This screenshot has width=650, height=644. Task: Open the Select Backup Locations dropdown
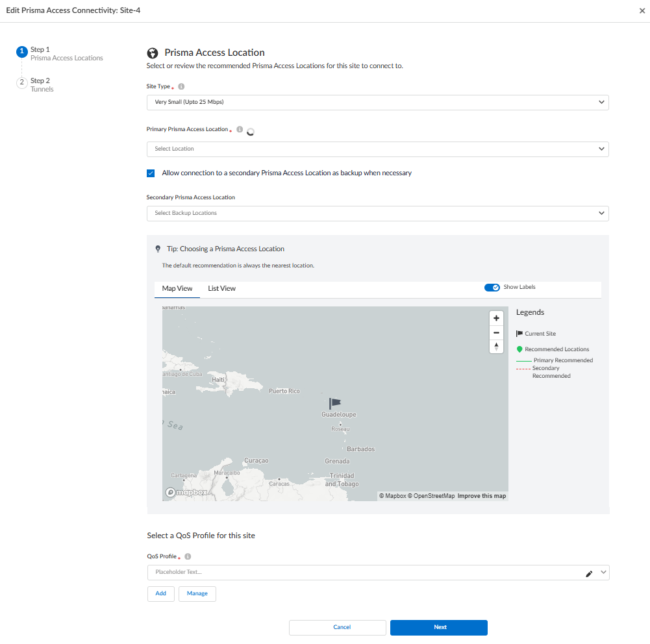click(x=377, y=214)
